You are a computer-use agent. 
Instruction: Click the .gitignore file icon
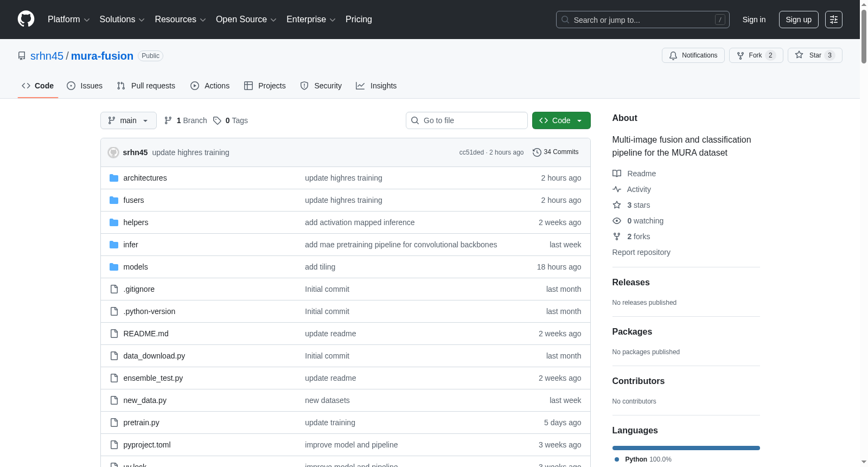point(114,289)
